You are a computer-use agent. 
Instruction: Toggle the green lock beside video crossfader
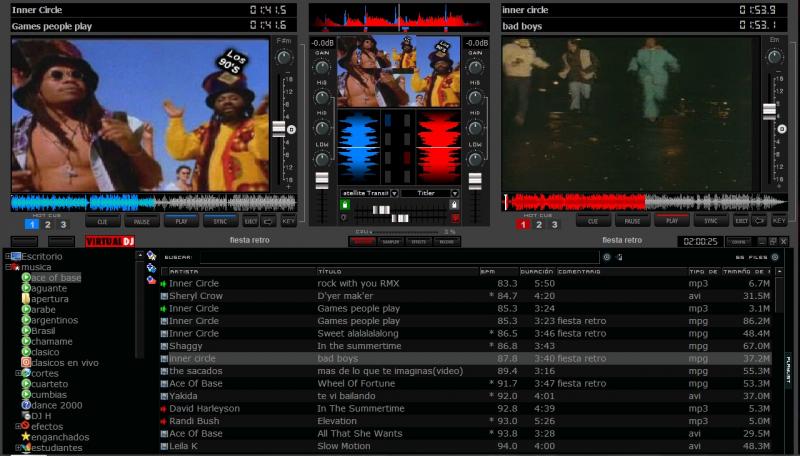coord(345,205)
